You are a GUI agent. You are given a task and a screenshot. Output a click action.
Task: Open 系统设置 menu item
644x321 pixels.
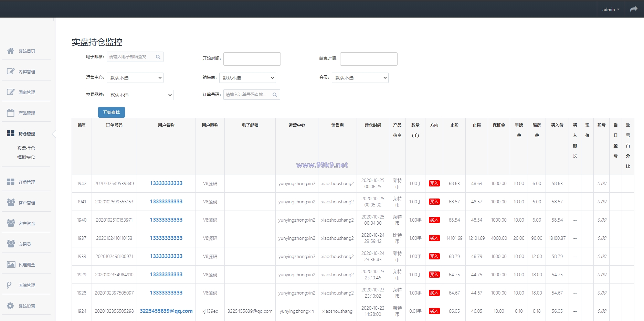point(27,306)
